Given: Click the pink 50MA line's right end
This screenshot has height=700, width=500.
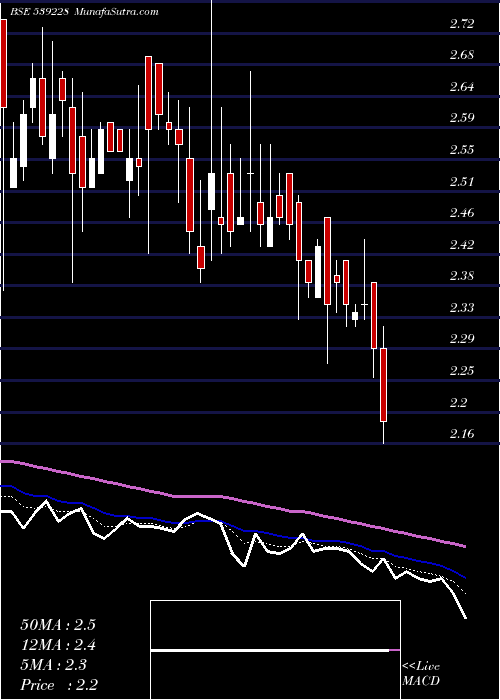Looking at the screenshot, I should [465, 546].
